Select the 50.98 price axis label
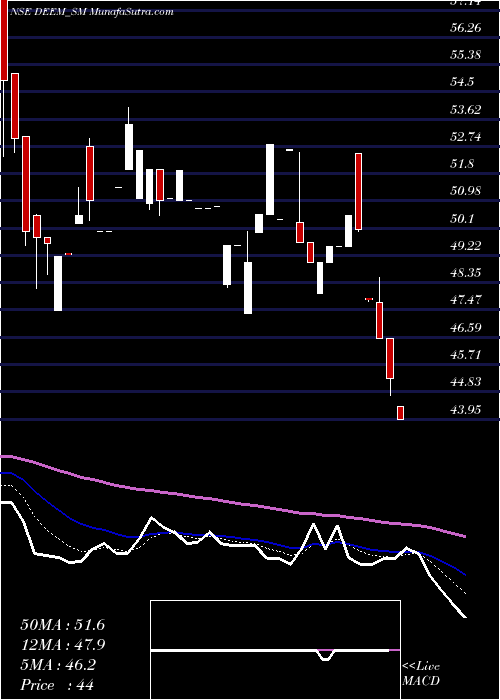The image size is (500, 700). [465, 191]
